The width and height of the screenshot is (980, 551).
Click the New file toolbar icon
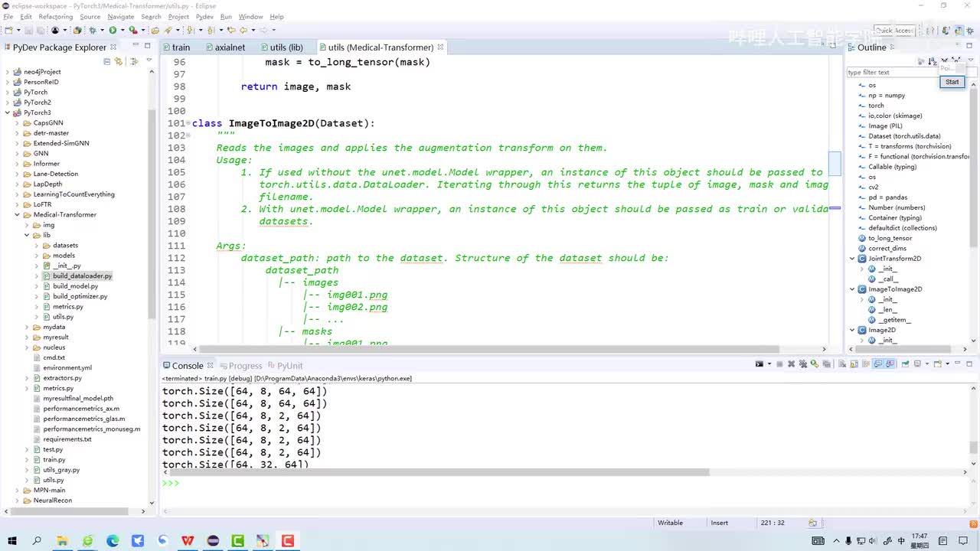8,31
